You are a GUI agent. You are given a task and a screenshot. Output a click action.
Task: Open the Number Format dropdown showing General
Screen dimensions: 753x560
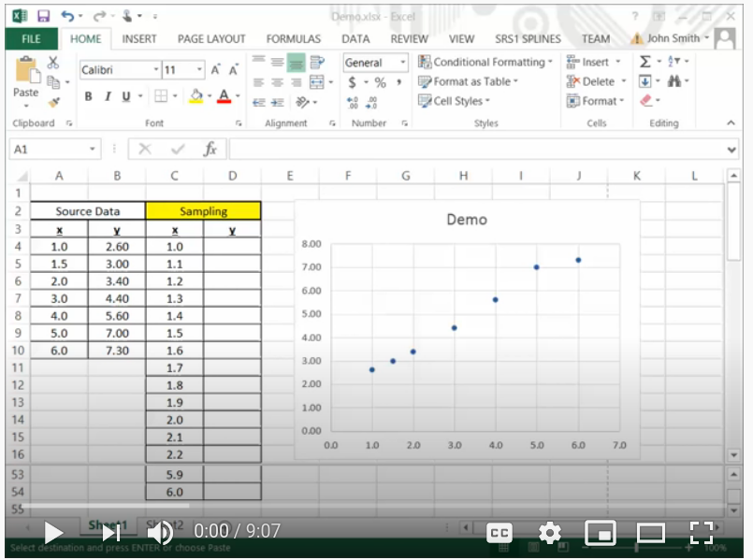(403, 63)
